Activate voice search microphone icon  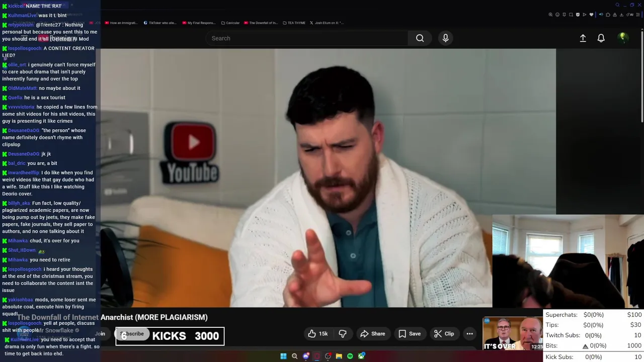pyautogui.click(x=445, y=38)
